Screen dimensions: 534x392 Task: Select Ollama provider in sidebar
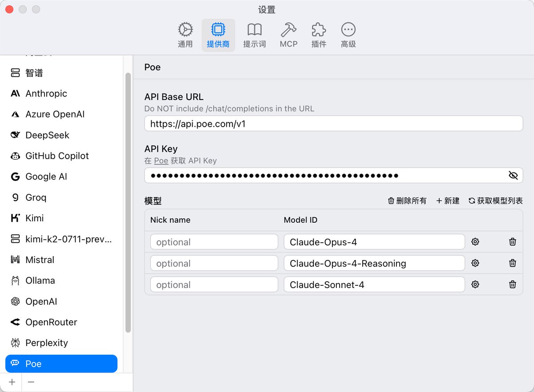[x=61, y=280]
